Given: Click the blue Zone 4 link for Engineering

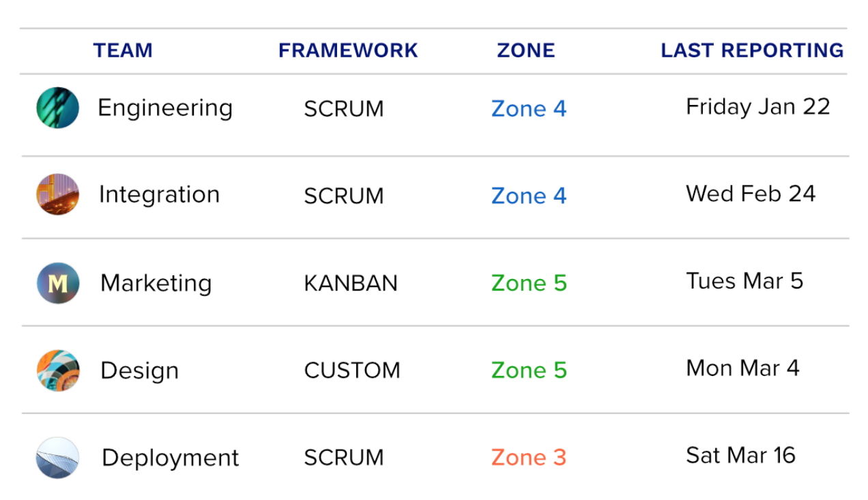Looking at the screenshot, I should [x=529, y=109].
